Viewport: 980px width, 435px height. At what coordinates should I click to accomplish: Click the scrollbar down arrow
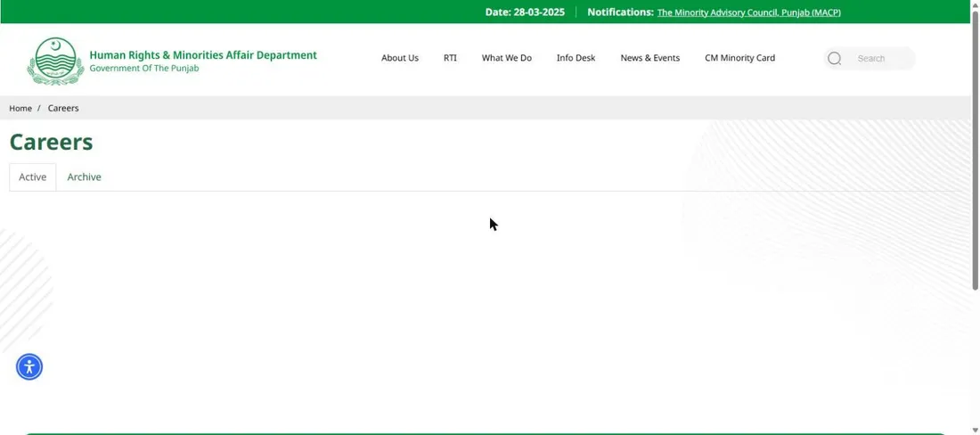tap(975, 430)
